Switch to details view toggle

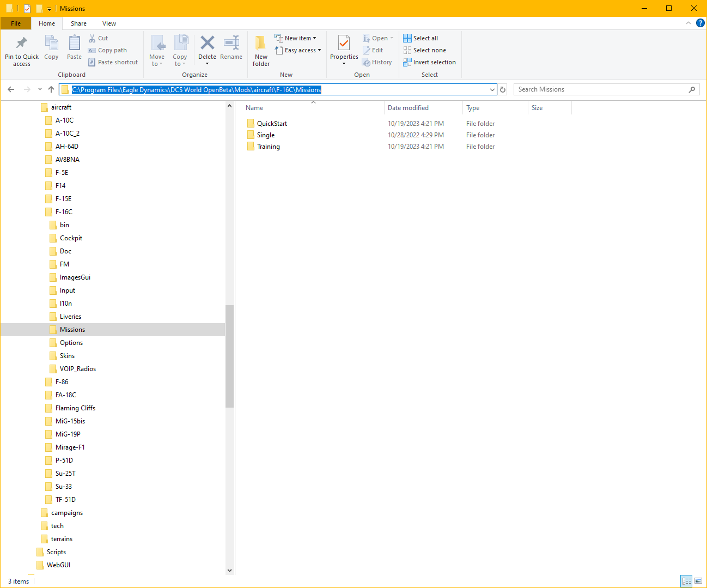[x=686, y=581]
